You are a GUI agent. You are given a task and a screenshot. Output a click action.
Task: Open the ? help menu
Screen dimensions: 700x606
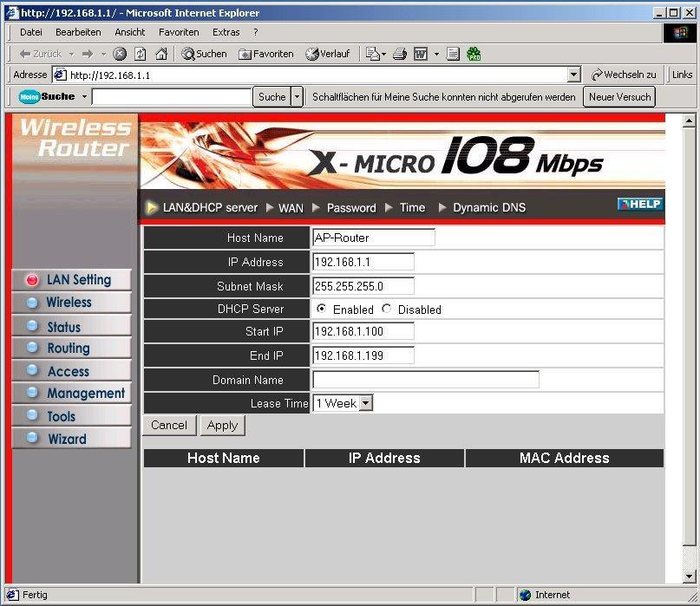tap(255, 32)
